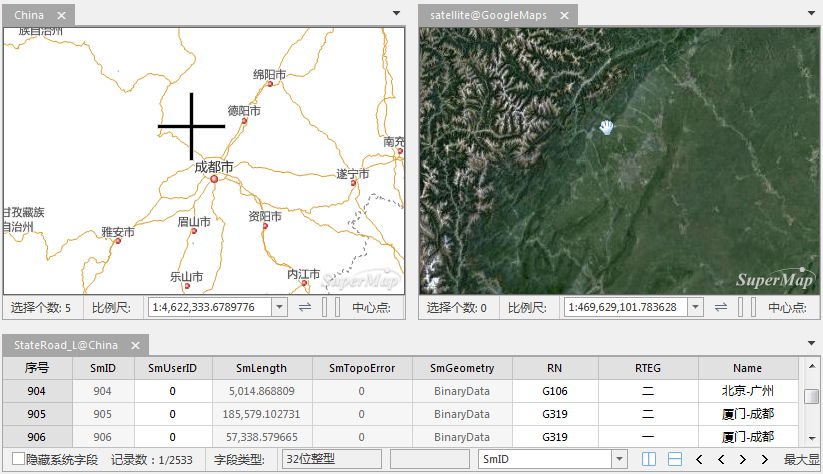
Task: Click the swap arrows icon in satellite map status bar
Action: click(x=721, y=307)
